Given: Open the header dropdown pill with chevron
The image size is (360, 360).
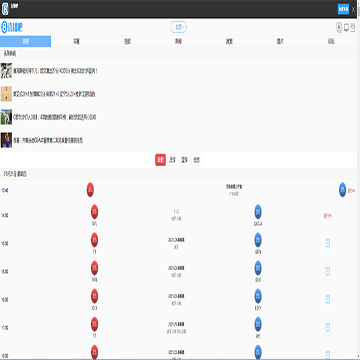Looking at the screenshot, I should tap(179, 27).
